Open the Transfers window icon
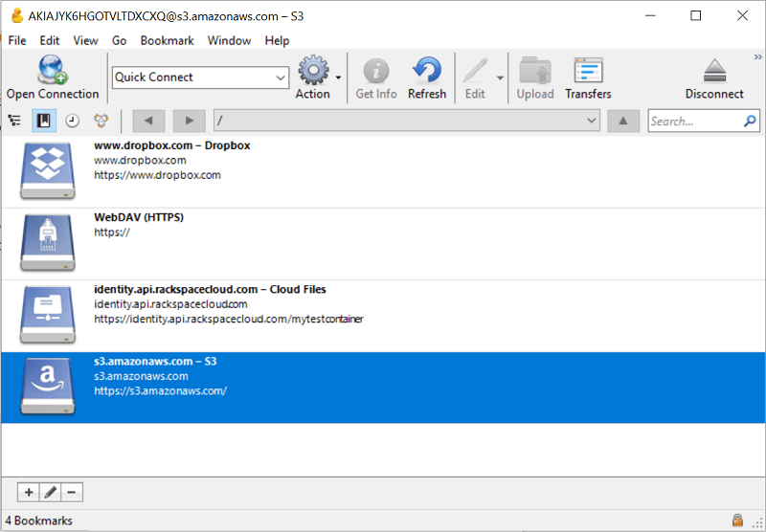 [x=588, y=71]
